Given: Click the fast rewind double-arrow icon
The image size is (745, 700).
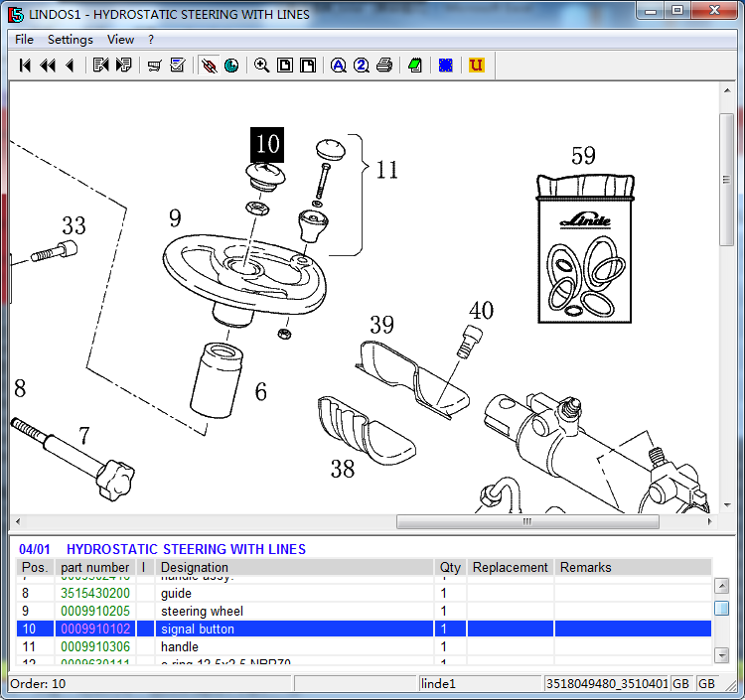Looking at the screenshot, I should 47,66.
